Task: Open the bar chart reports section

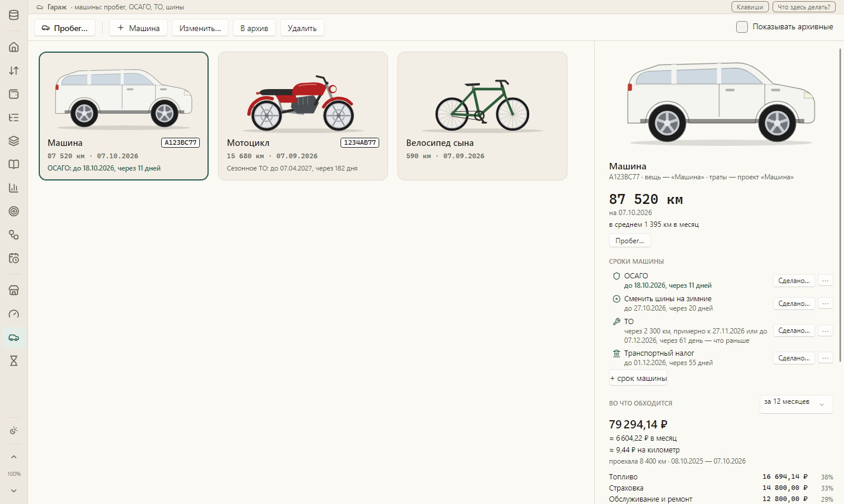Action: 14,188
